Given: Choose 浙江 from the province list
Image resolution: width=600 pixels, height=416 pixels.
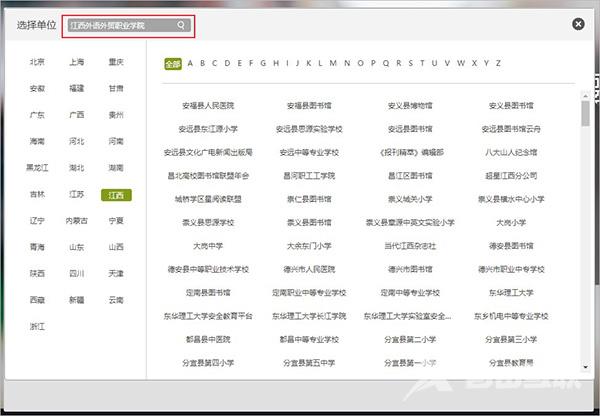Looking at the screenshot, I should [x=37, y=326].
